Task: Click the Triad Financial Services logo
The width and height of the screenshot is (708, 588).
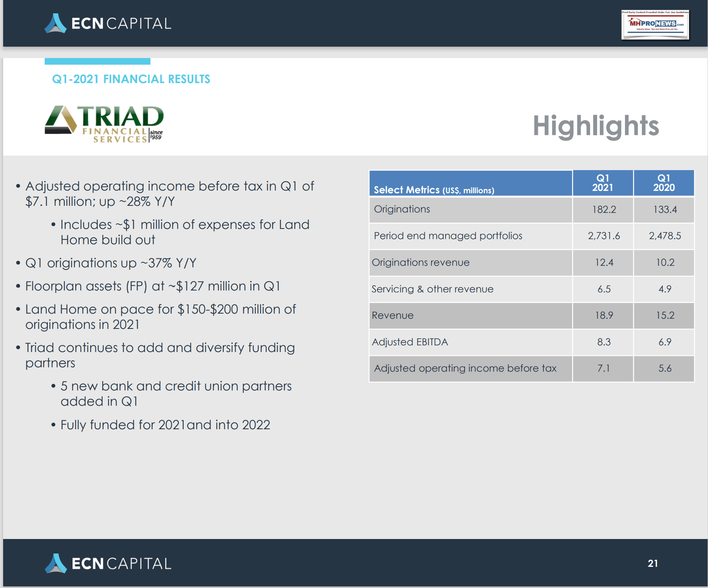Action: click(x=104, y=124)
